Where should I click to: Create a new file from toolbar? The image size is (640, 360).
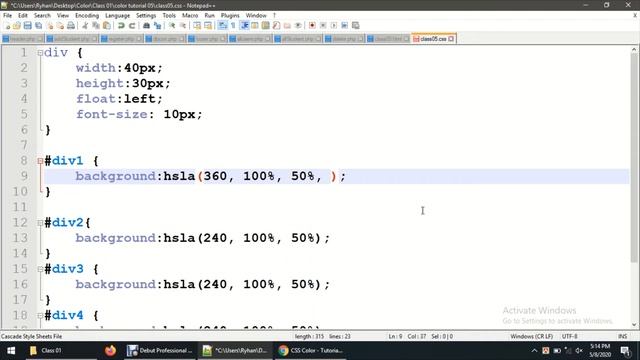click(7, 26)
